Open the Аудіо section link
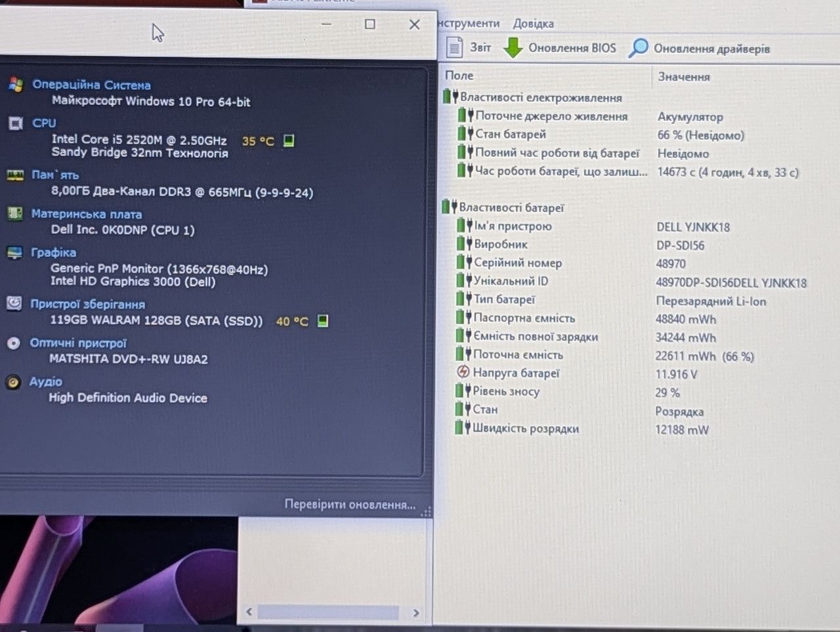840x632 pixels. click(x=45, y=381)
